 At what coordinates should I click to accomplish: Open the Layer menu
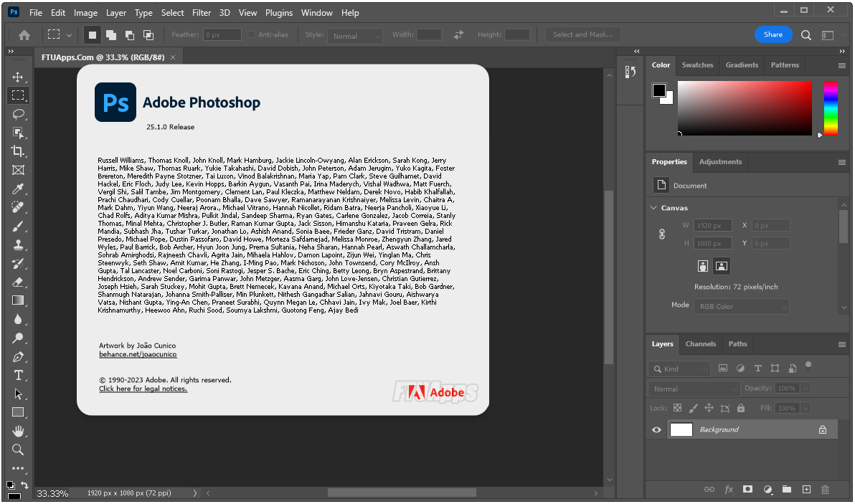[115, 12]
